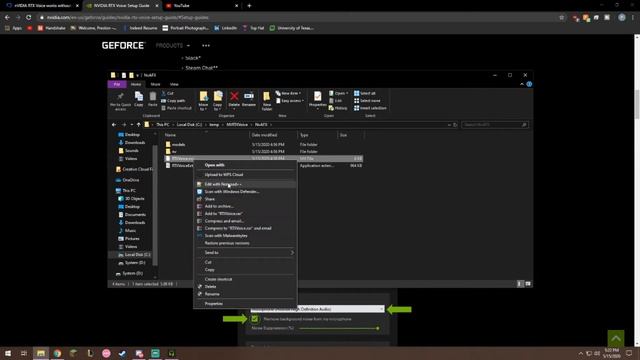The width and height of the screenshot is (640, 360).
Task: Create a New folder from the ribbon
Action: tap(267, 101)
